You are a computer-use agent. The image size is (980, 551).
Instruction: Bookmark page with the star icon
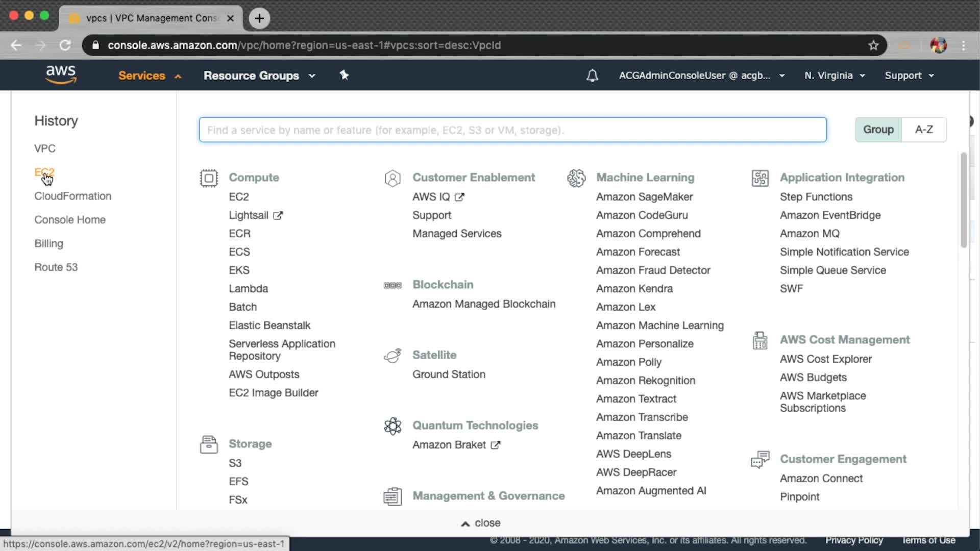pyautogui.click(x=873, y=45)
